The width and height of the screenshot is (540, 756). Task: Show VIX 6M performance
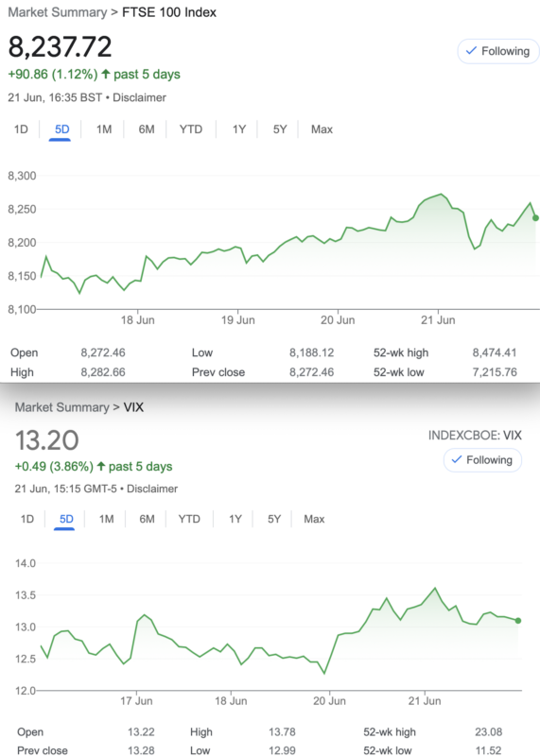pyautogui.click(x=147, y=519)
